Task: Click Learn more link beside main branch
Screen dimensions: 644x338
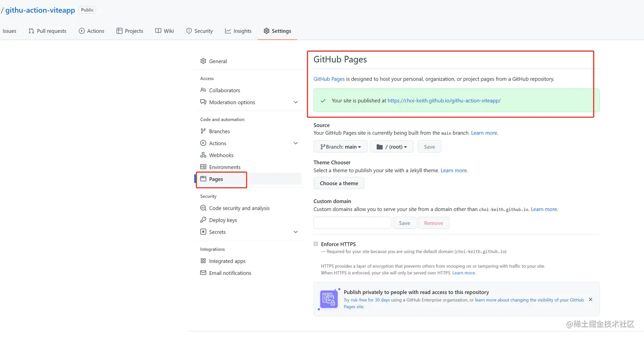Action: pyautogui.click(x=484, y=133)
